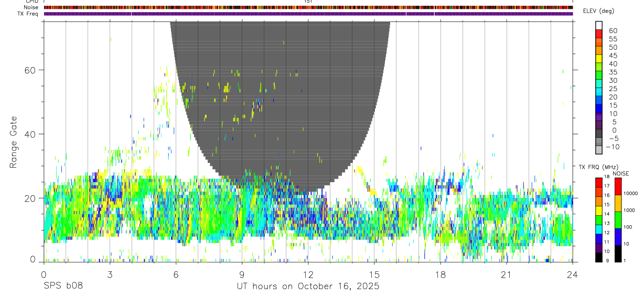This screenshot has height=297, width=644.
Task: Click the 45 value on ELEV colorbar
Action: 613,56
